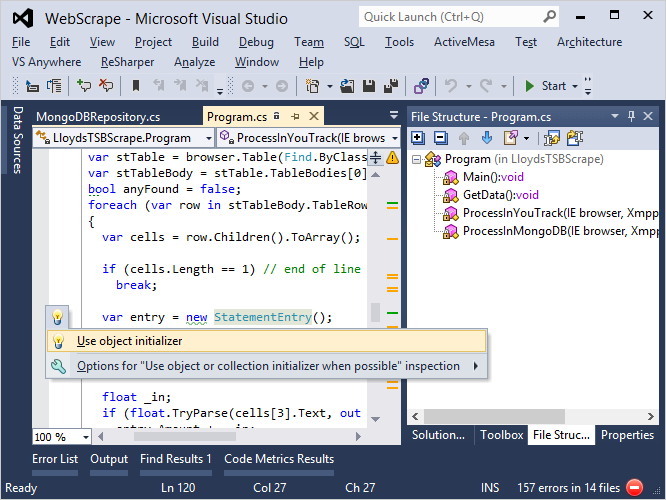Click the File Structure export icon
666x500 pixels.
pos(510,138)
